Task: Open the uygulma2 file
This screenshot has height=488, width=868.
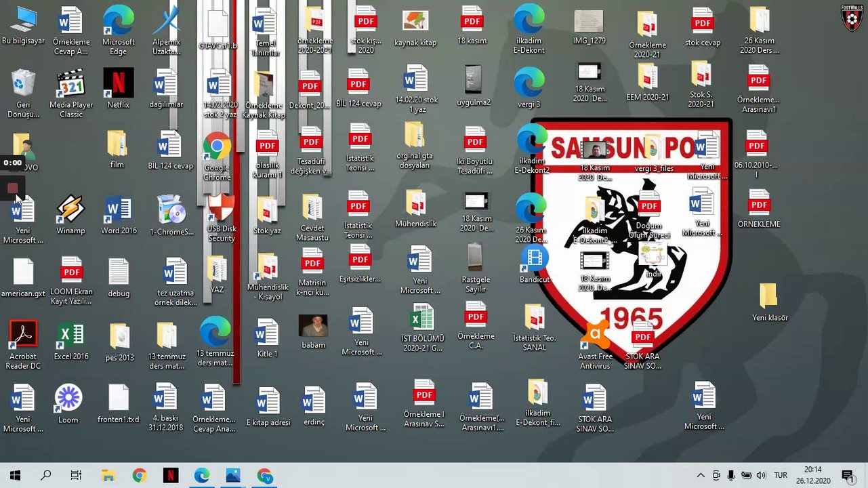Action: pos(473,86)
